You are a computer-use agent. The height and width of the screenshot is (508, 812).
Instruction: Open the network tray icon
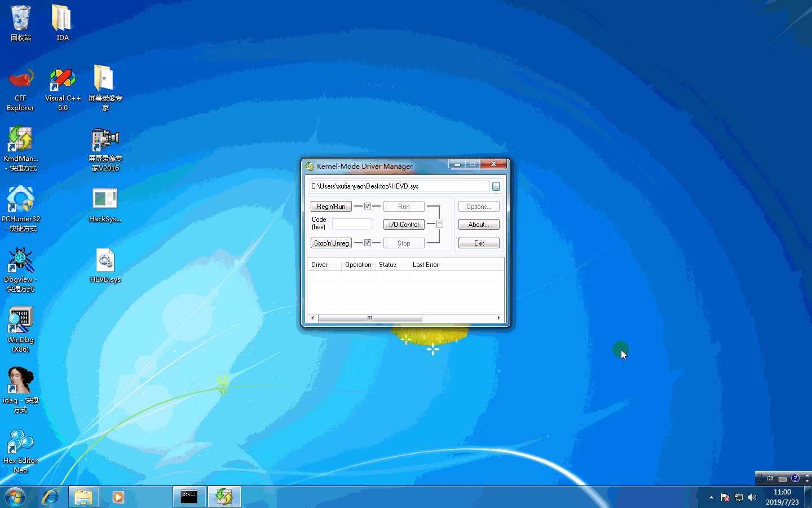[739, 497]
